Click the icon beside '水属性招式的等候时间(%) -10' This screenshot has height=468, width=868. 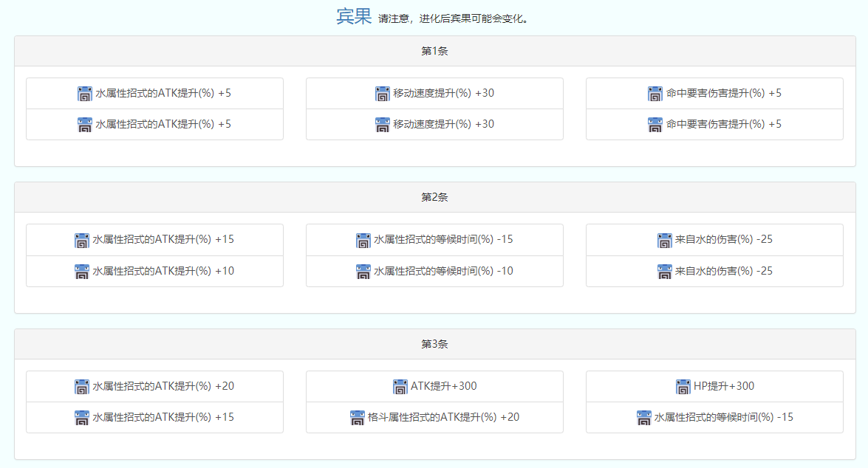click(x=363, y=272)
